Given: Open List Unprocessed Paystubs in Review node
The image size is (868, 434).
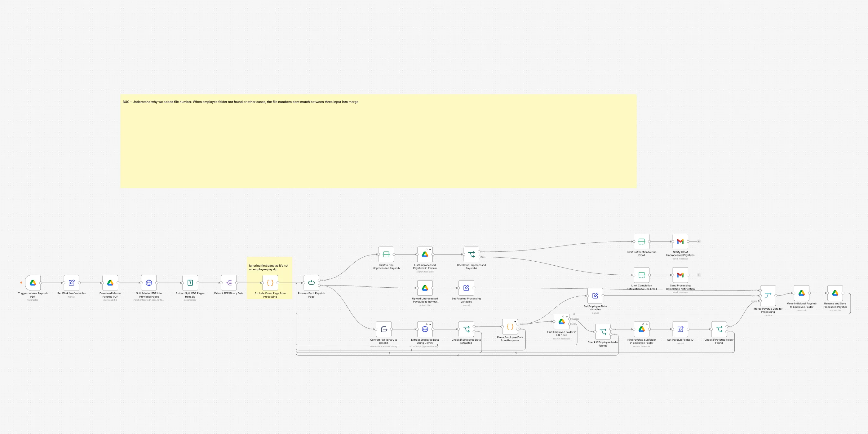Looking at the screenshot, I should 425,255.
